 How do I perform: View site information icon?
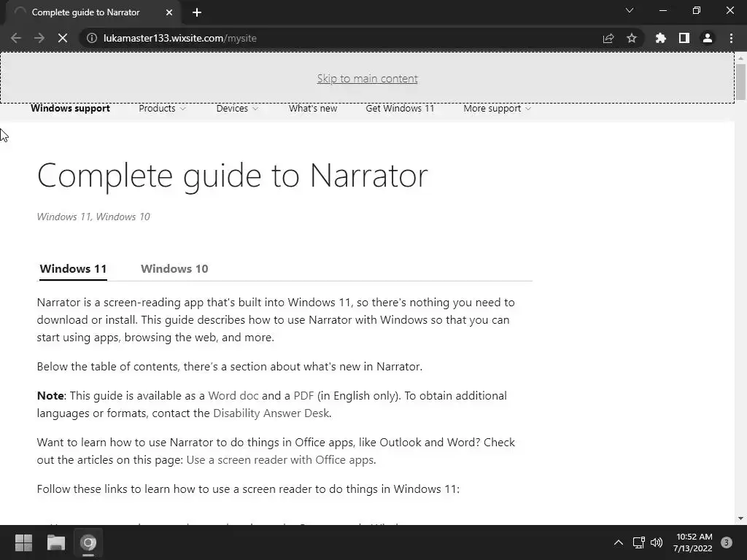click(x=92, y=38)
